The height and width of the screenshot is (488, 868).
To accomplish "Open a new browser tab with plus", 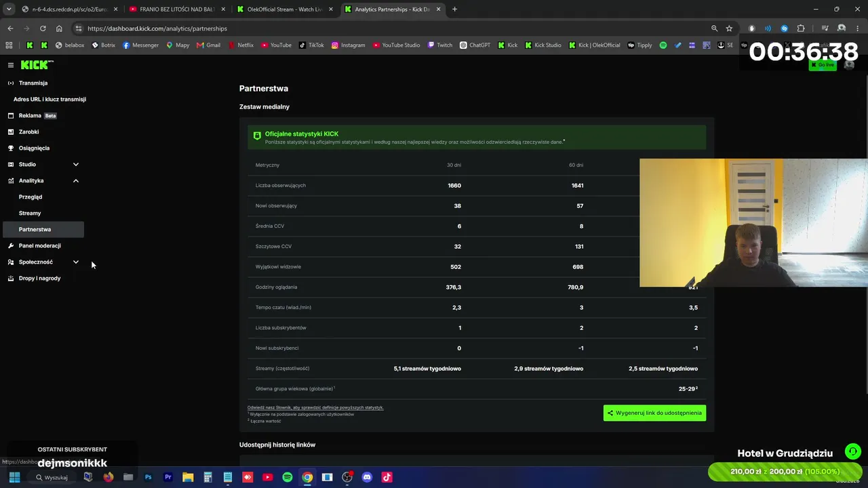I will click(x=454, y=9).
